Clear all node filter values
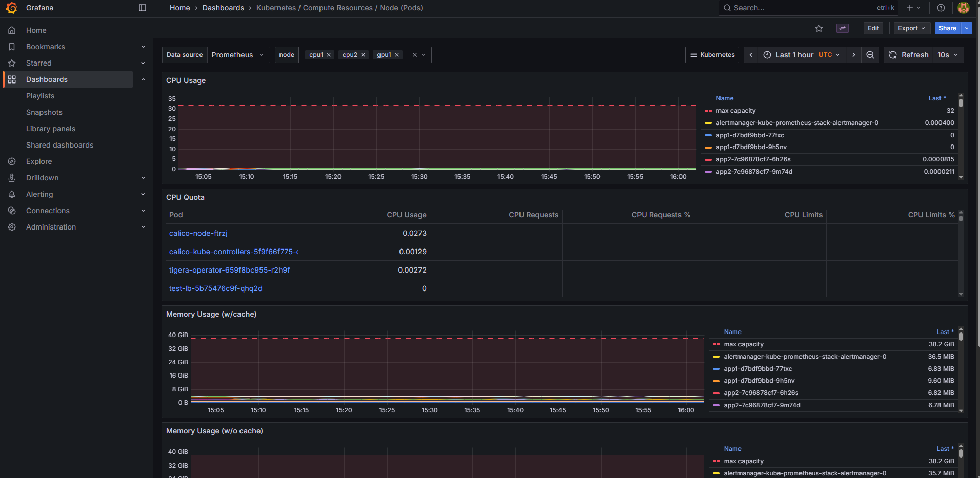The image size is (980, 478). click(415, 55)
